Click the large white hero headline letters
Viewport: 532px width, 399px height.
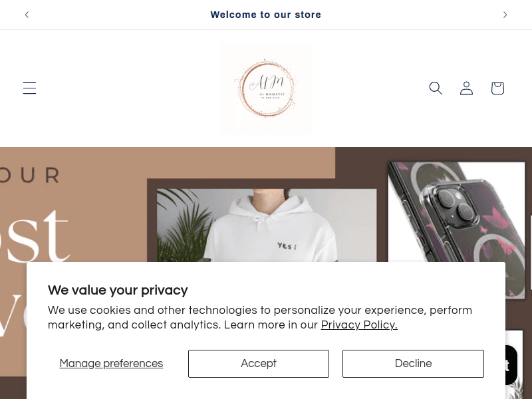[x=40, y=236]
